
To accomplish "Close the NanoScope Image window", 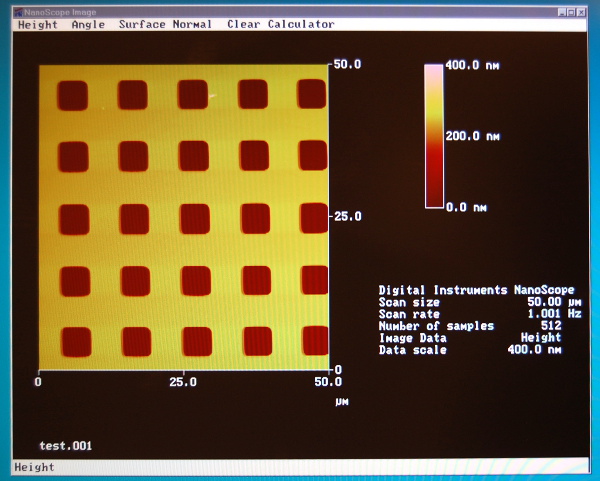I will pyautogui.click(x=581, y=13).
